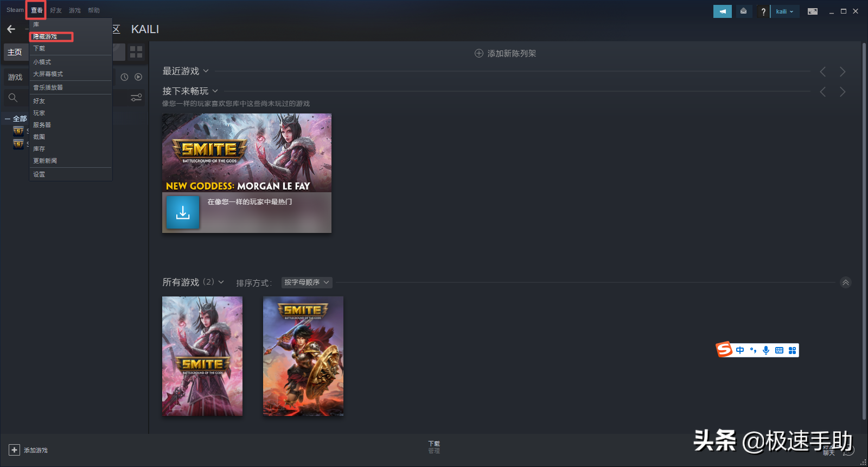
Task: Toggle the recent activity clock filter
Action: [124, 77]
